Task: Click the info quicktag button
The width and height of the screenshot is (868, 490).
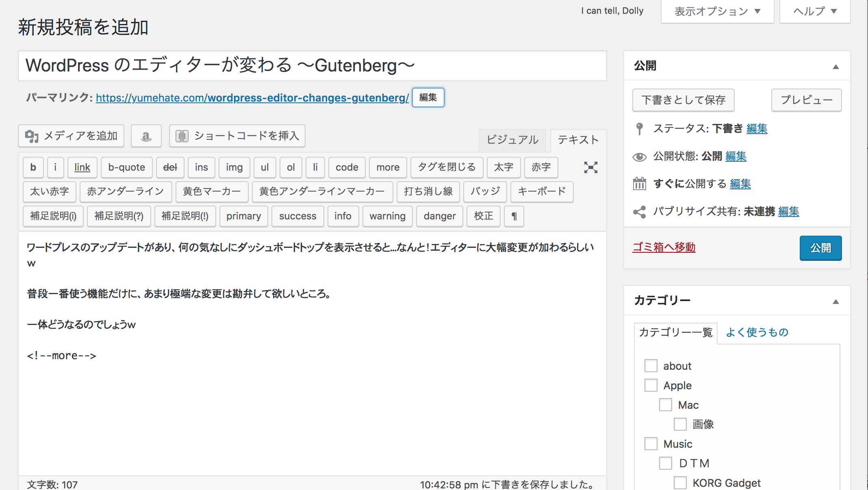Action: coord(343,216)
